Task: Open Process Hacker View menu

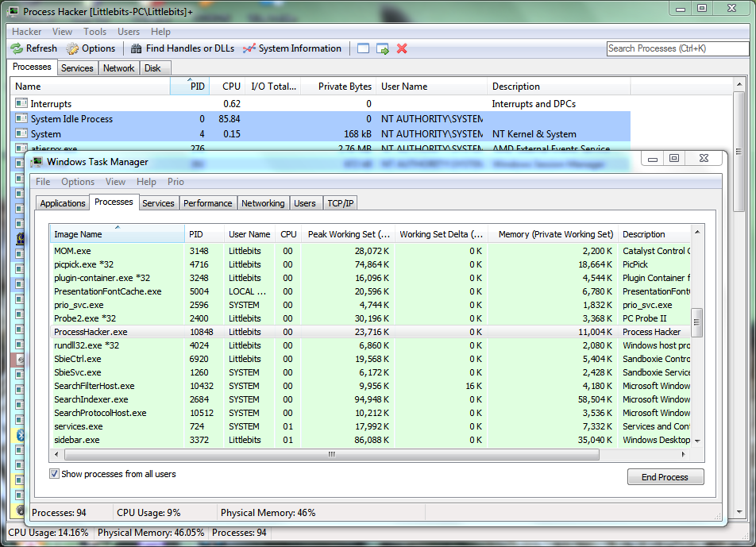Action: click(62, 32)
